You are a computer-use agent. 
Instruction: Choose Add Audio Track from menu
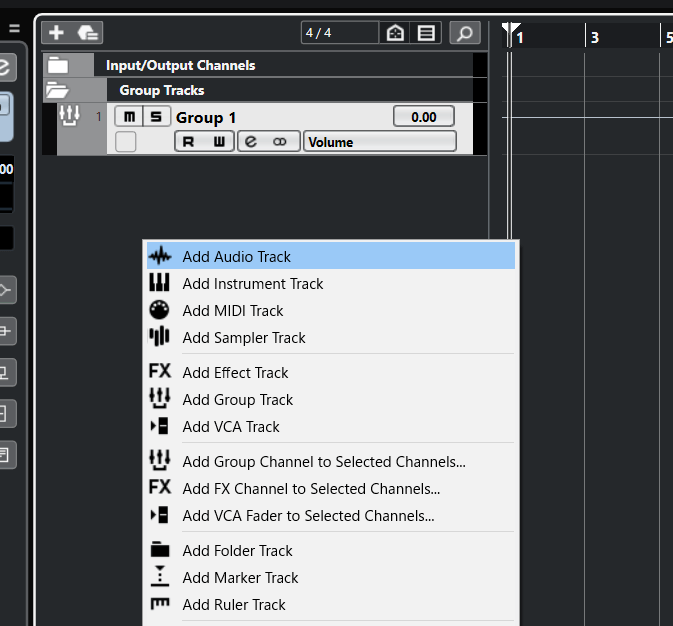point(237,257)
